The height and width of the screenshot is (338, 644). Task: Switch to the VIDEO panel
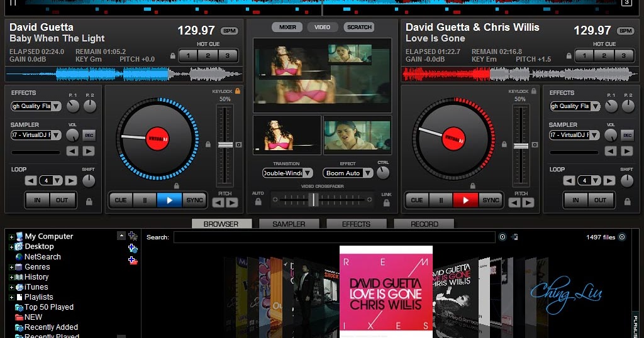coord(323,27)
